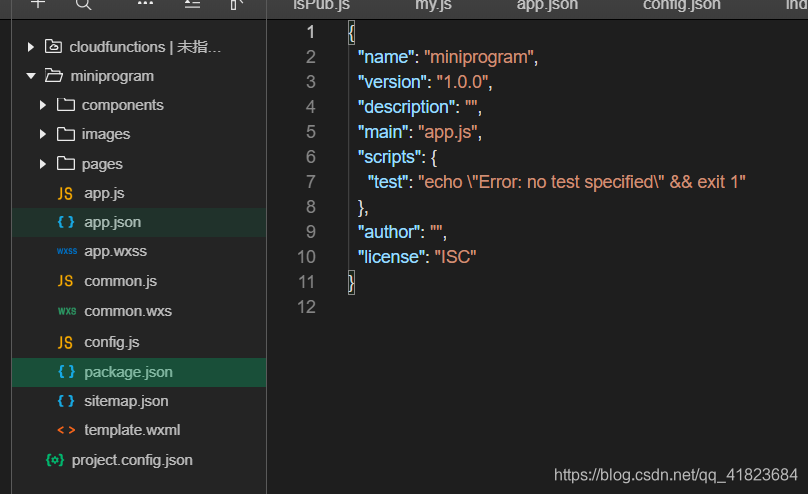This screenshot has height=494, width=808.
Task: Click the template.wxml angle-brackets icon
Action: click(66, 430)
